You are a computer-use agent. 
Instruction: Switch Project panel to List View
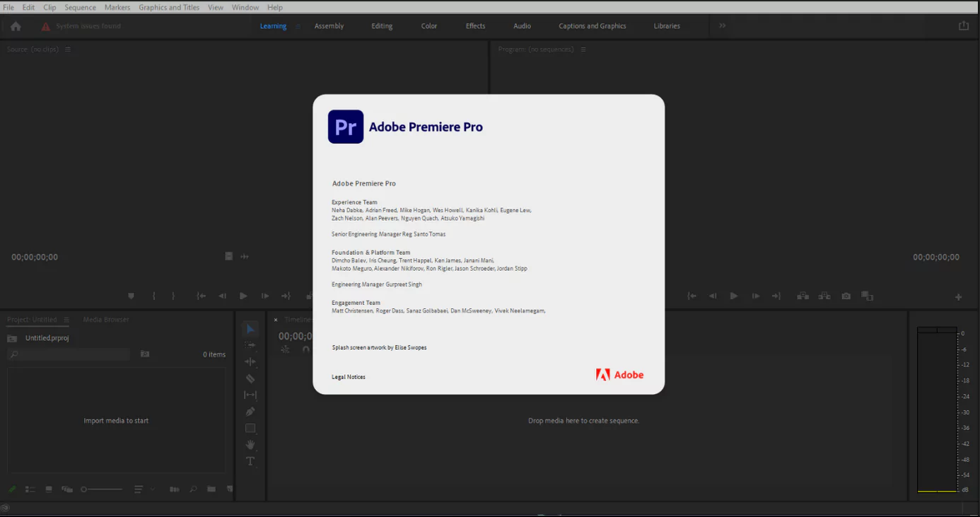(30, 488)
